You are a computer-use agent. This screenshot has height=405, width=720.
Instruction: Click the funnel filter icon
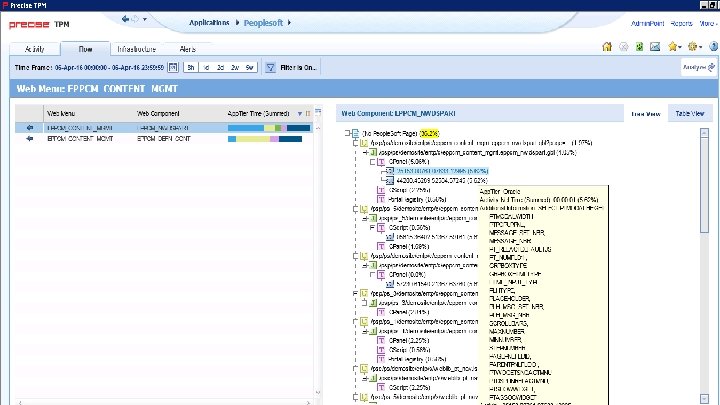click(x=270, y=68)
